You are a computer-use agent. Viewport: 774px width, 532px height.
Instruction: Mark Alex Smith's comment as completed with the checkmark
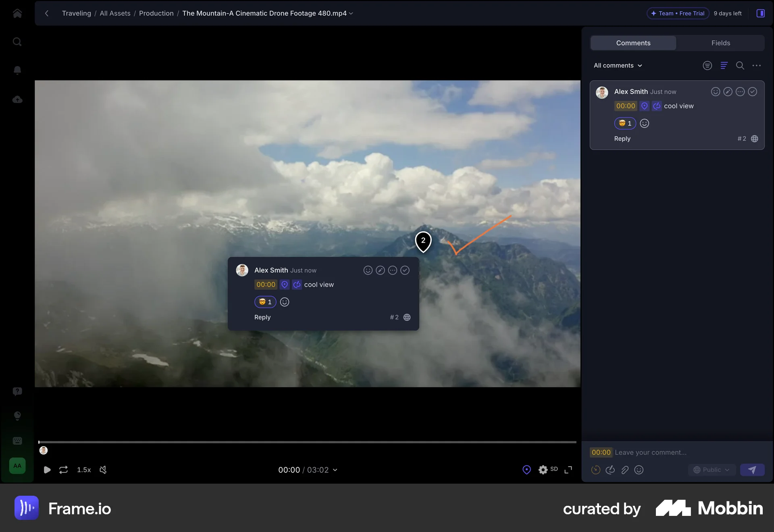(x=752, y=91)
